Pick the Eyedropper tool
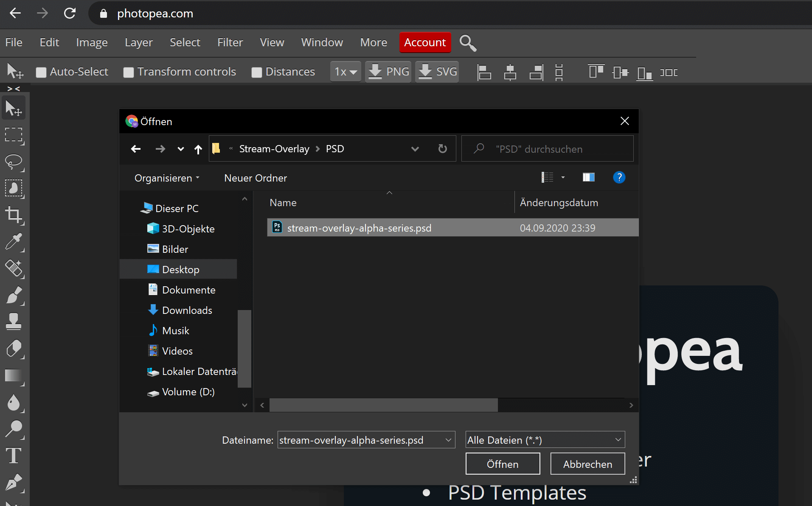This screenshot has height=506, width=812. point(14,242)
